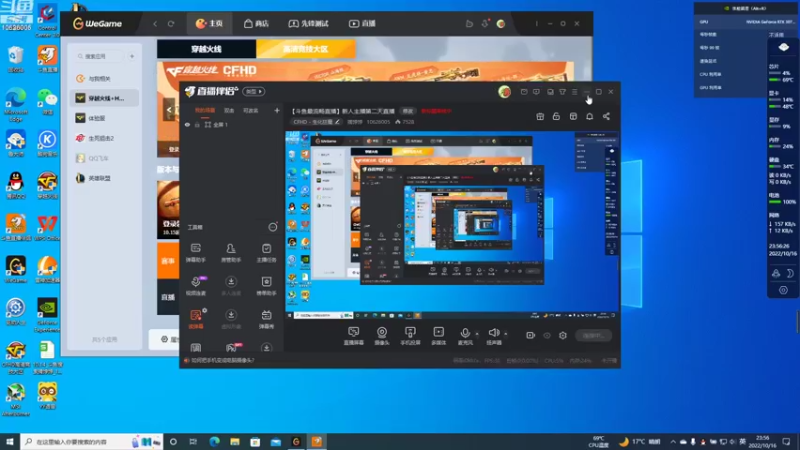Edit the CFHD stream category tag
This screenshot has width=800, height=450.
(316, 122)
